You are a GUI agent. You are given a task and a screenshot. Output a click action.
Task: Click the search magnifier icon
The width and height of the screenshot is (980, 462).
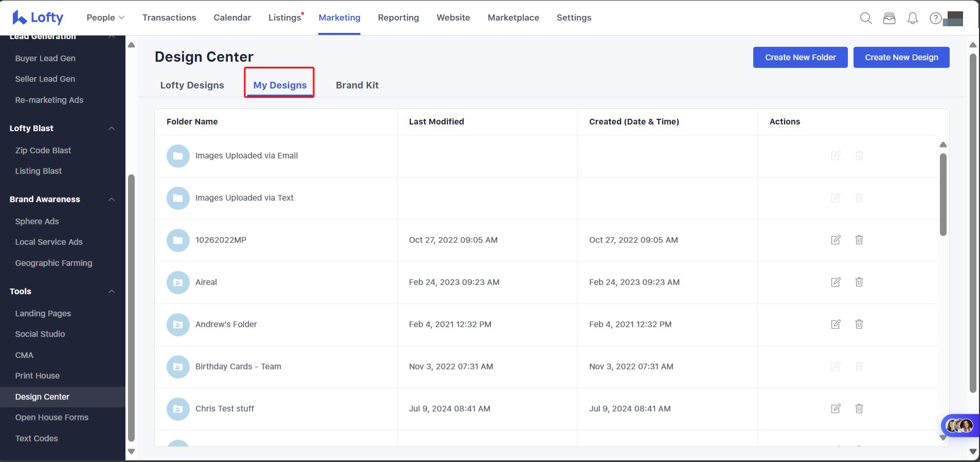pos(866,19)
